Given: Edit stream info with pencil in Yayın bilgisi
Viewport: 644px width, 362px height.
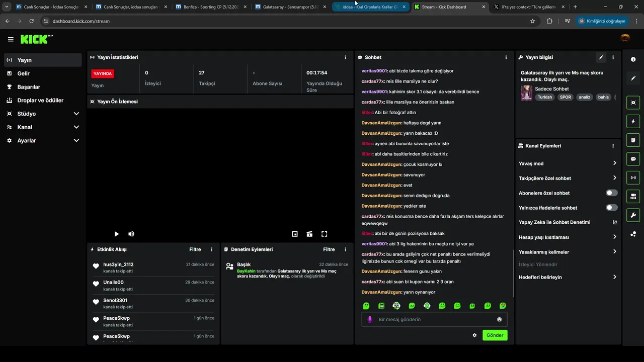Looking at the screenshot, I should point(601,57).
